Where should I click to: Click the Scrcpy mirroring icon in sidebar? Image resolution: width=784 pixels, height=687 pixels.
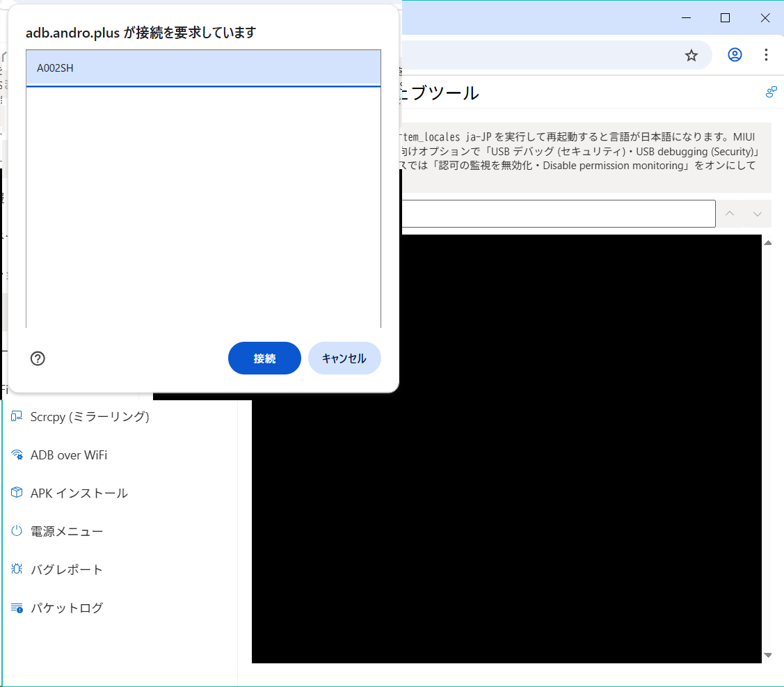click(17, 417)
